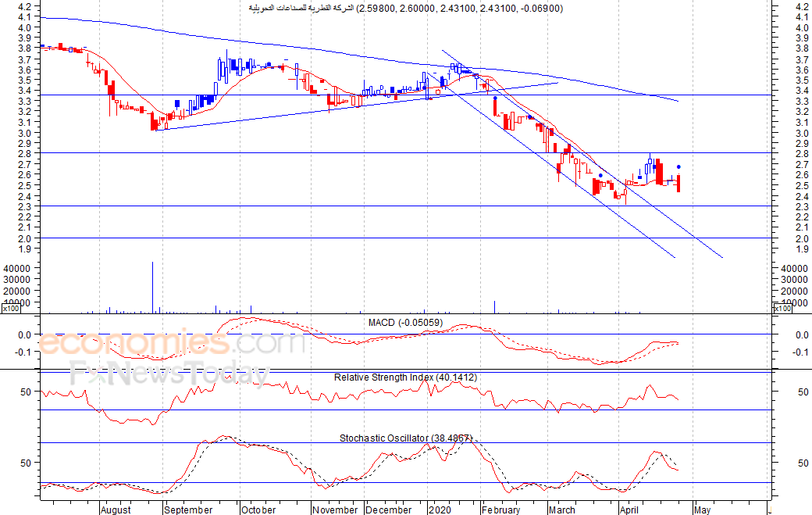
Task: Click the 40000 volume label on left axis
Action: [x=18, y=268]
